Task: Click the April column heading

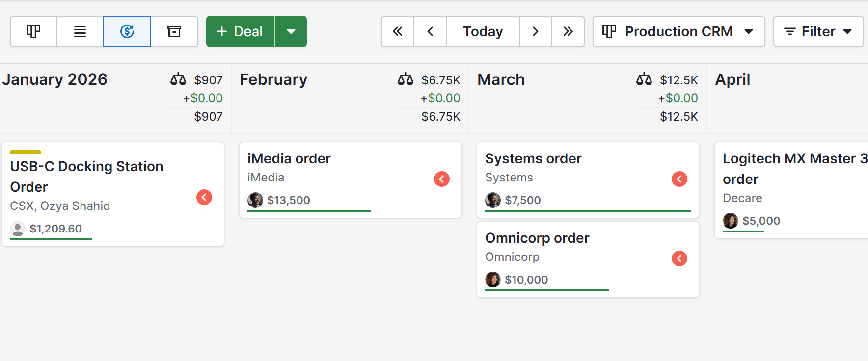Action: point(732,79)
